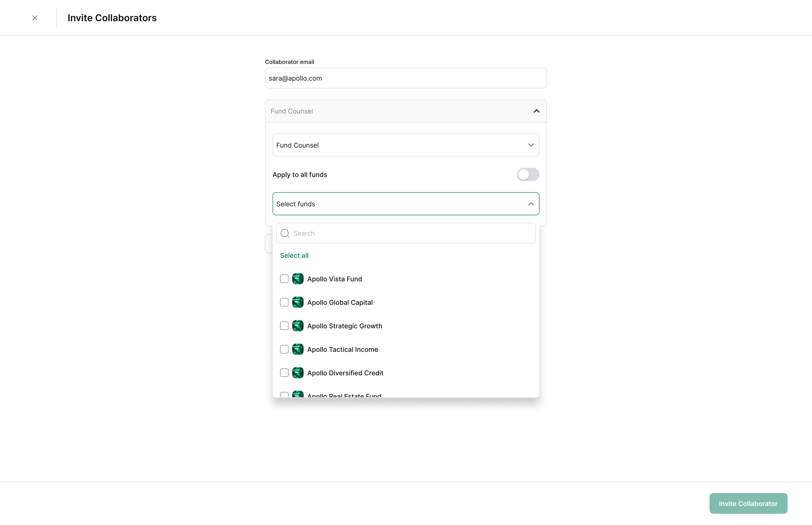The image size is (812, 525).
Task: Select the Apollo Global Capital label
Action: pos(340,302)
